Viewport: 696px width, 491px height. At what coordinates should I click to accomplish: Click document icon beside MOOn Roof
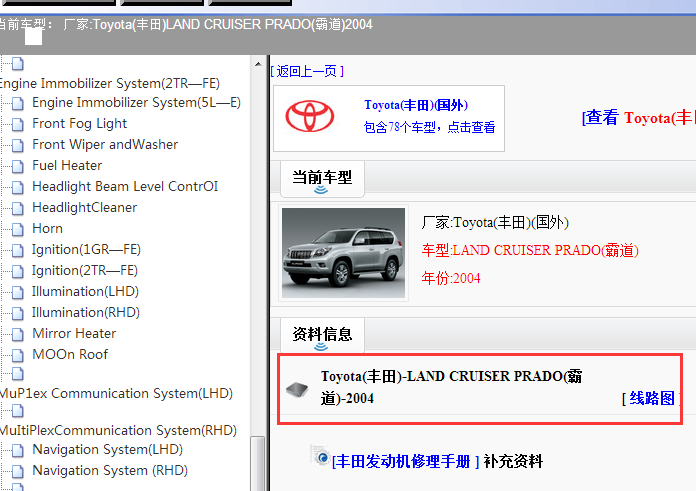(18, 355)
